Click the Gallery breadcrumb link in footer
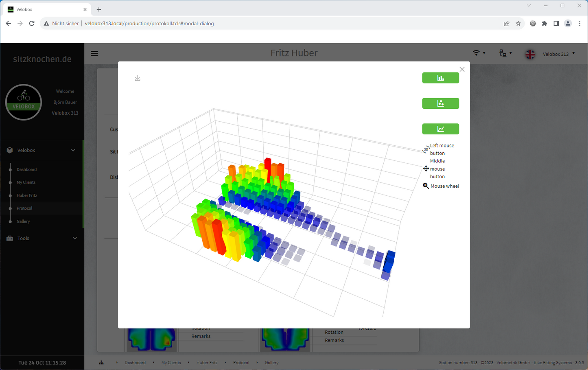 coord(271,363)
